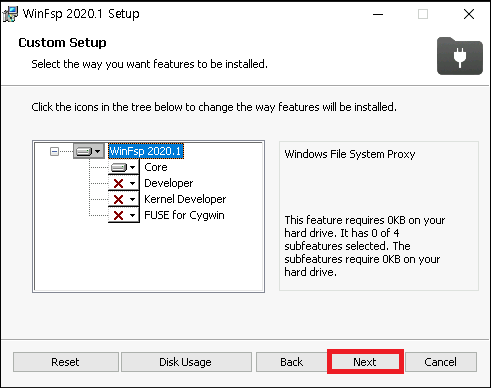The width and height of the screenshot is (491, 388).
Task: Select the Core feature label
Action: [156, 167]
